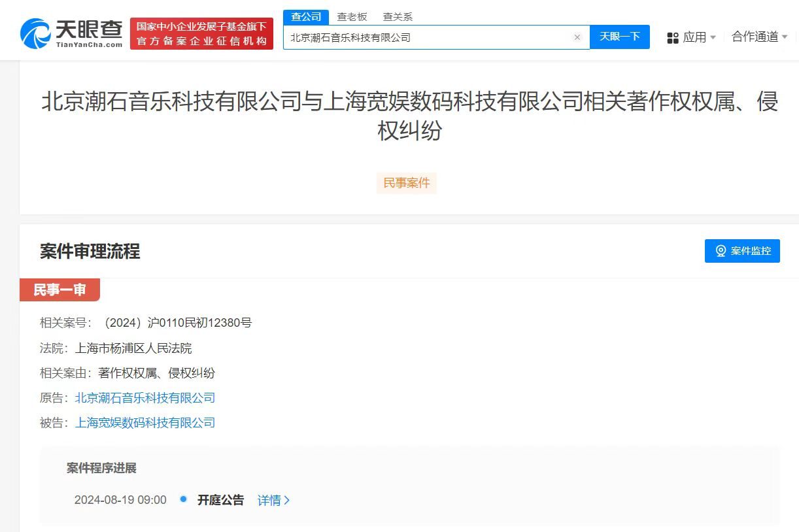The image size is (799, 532).
Task: Click the arrow icon after 详情
Action: 286,500
